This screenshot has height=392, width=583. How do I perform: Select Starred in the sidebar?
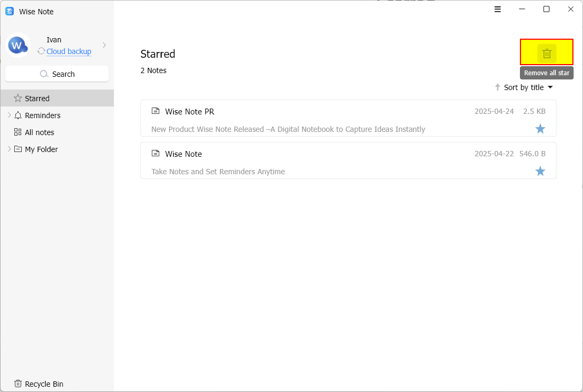(57, 98)
